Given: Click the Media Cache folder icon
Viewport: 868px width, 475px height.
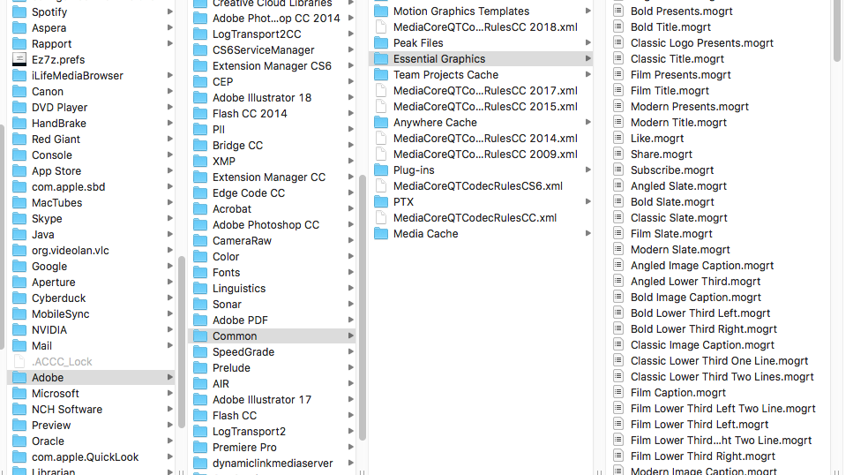Looking at the screenshot, I should (x=381, y=234).
